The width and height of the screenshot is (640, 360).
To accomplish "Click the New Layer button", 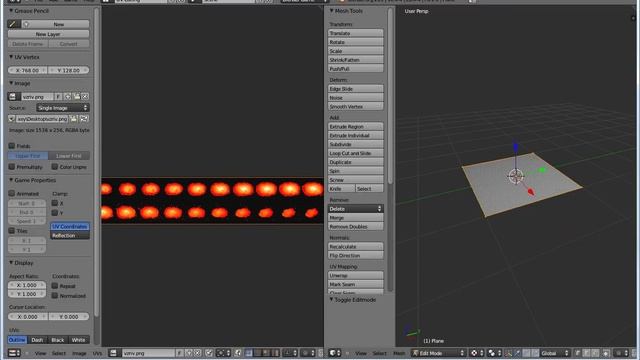I will point(48,34).
